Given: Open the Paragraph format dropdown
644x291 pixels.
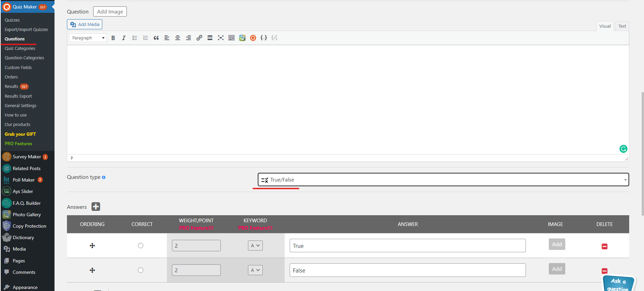Looking at the screenshot, I should [88, 38].
